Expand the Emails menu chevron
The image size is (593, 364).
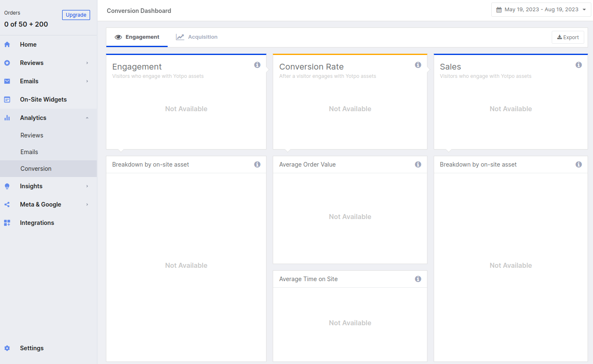[87, 81]
